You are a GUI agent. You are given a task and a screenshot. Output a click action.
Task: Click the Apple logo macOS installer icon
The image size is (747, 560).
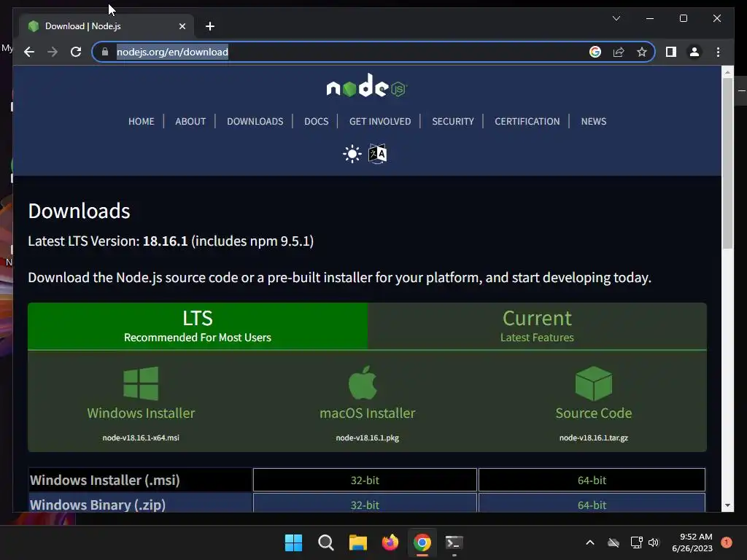tap(363, 382)
